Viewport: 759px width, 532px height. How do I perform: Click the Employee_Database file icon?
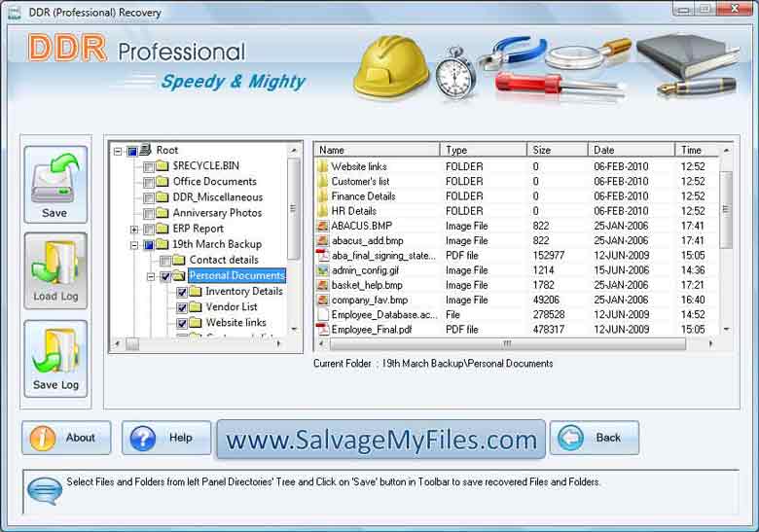[x=322, y=315]
